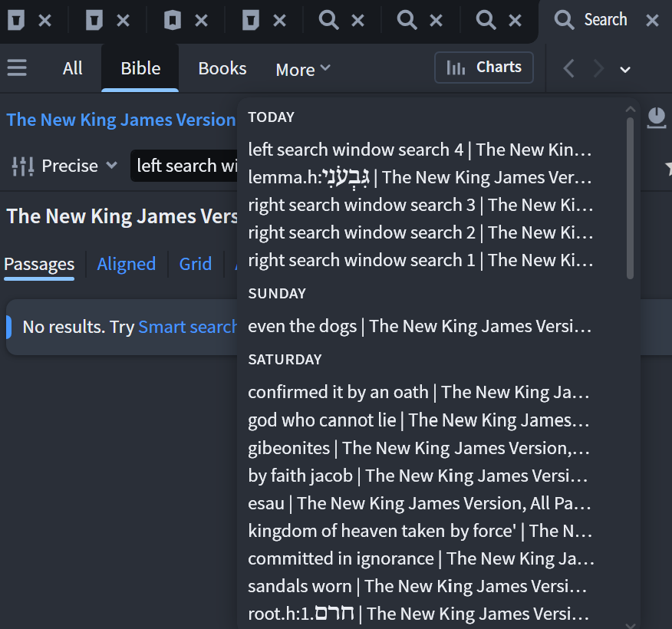This screenshot has width=672, height=629.
Task: Click the history list scroll-up arrow
Action: [630, 110]
